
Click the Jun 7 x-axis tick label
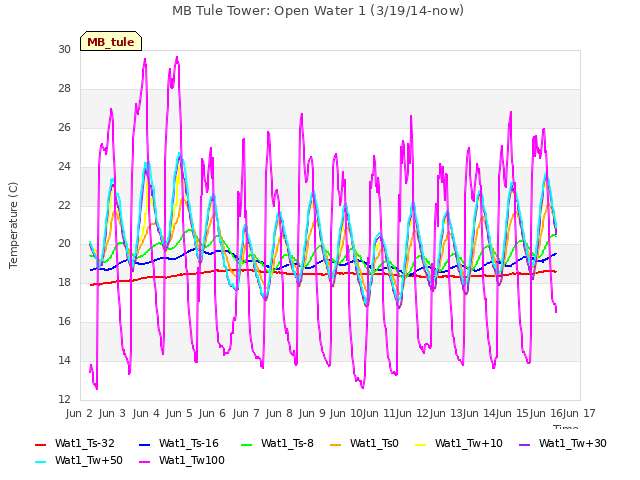246,413
